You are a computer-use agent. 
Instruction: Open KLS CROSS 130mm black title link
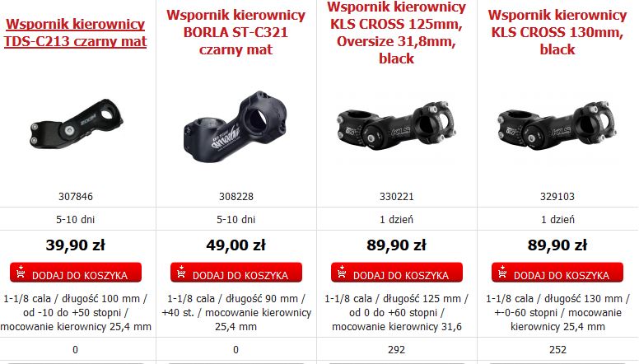point(557,32)
